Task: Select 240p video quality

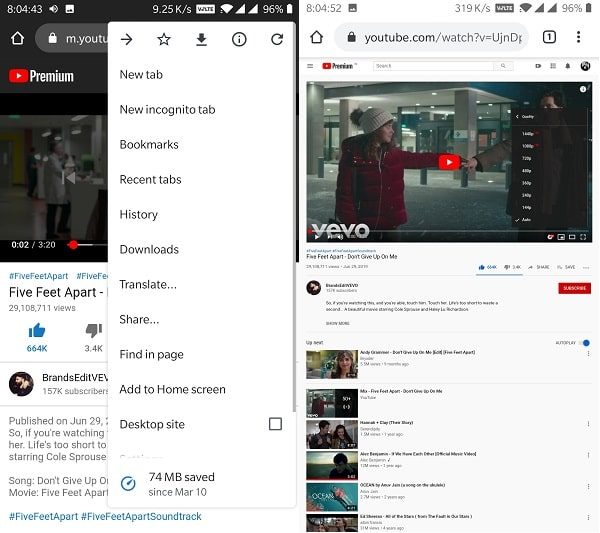Action: 527,195
